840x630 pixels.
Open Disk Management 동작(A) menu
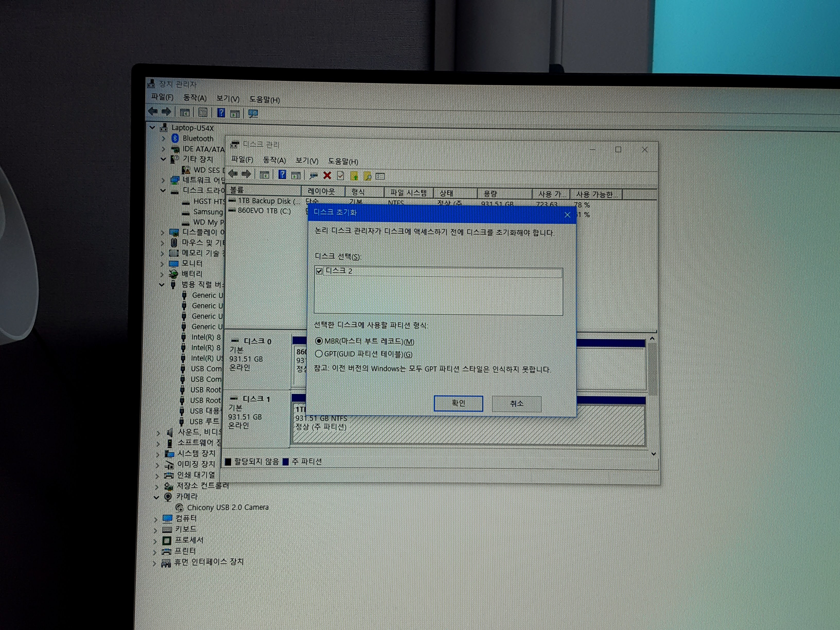coord(274,160)
